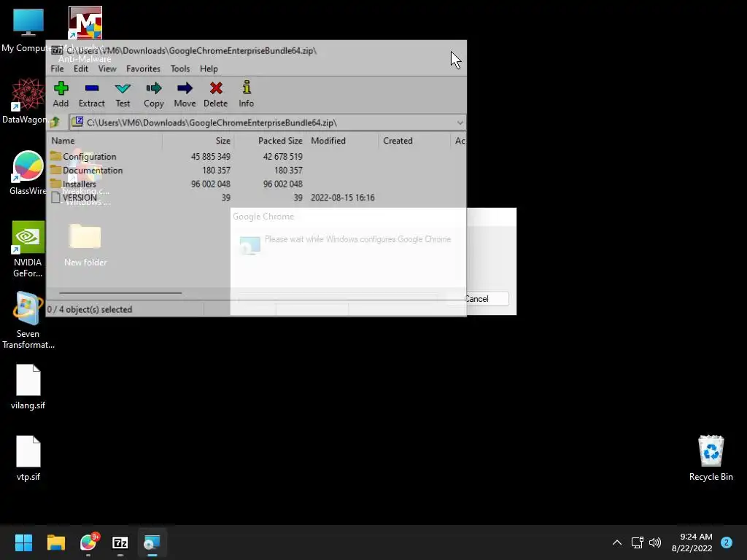This screenshot has width=747, height=560.
Task: Click the 96 002 048 Installers size
Action: click(x=211, y=184)
